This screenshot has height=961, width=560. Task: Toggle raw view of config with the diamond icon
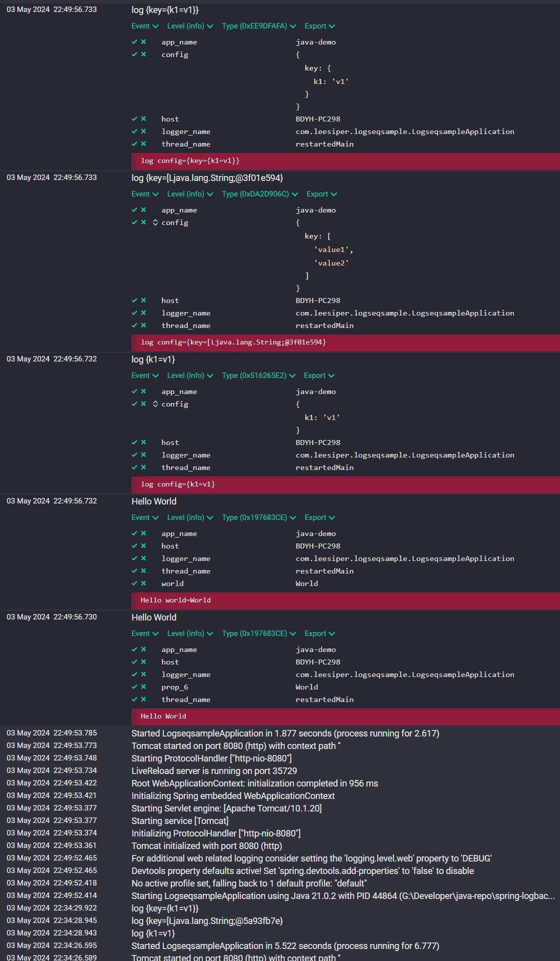pyautogui.click(x=154, y=222)
